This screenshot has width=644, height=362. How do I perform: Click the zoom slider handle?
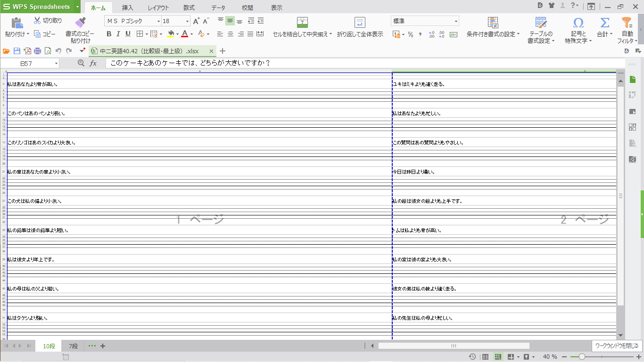(x=582, y=357)
